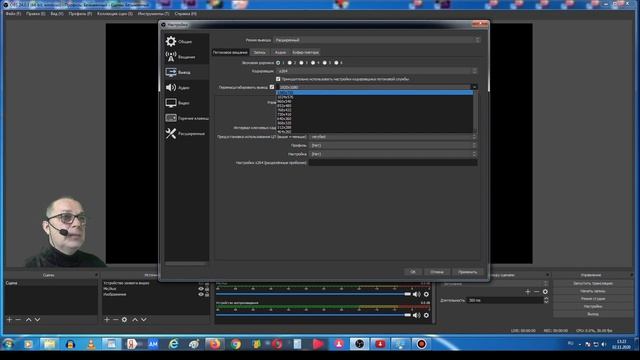
Task: Open Mic/Aux mixer gear settings
Action: [426, 294]
